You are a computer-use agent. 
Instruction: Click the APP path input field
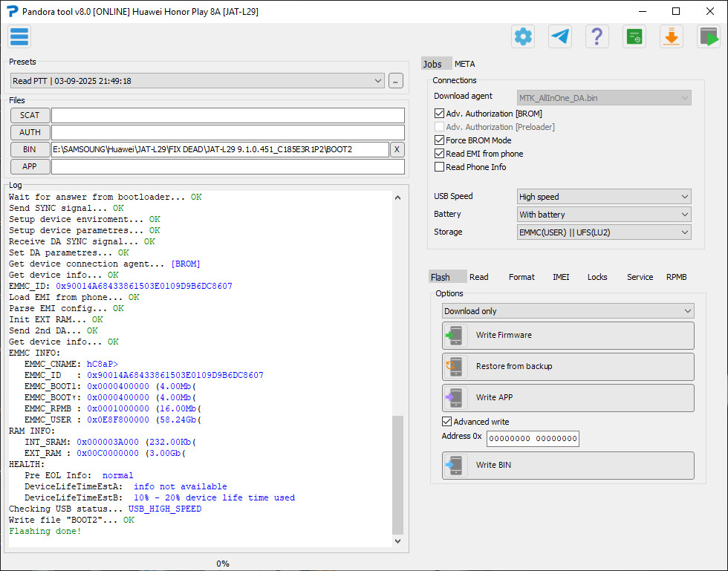click(x=228, y=166)
